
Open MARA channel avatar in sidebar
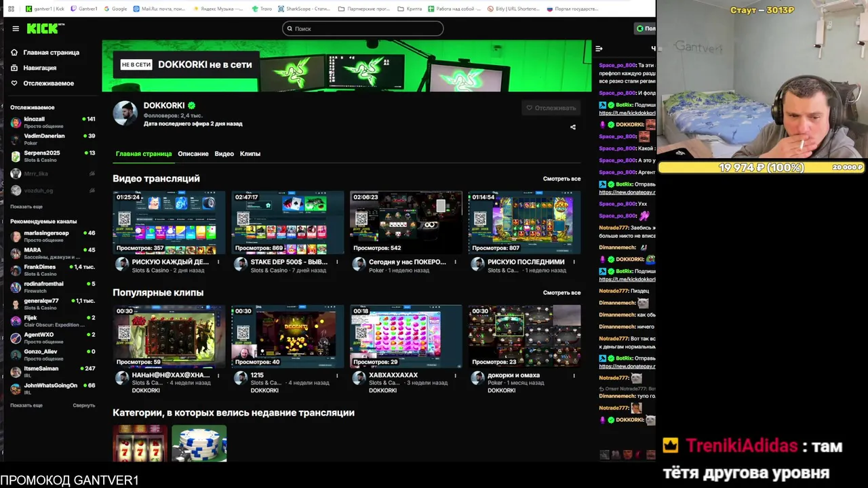[x=16, y=253]
